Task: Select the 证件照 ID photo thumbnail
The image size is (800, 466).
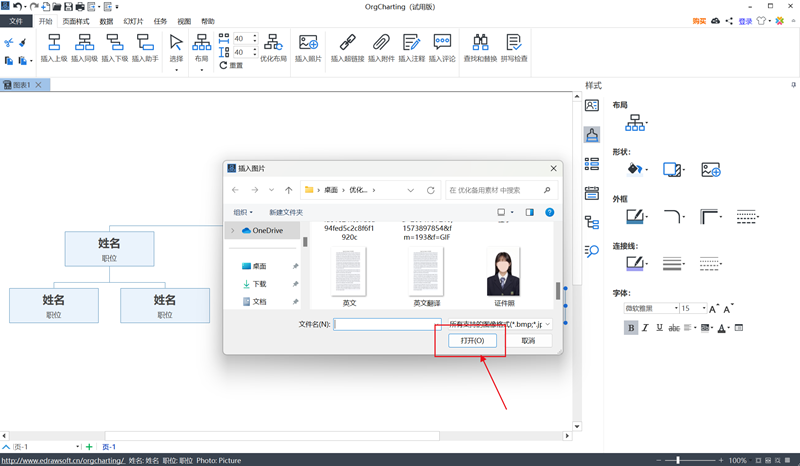Action: tap(504, 274)
